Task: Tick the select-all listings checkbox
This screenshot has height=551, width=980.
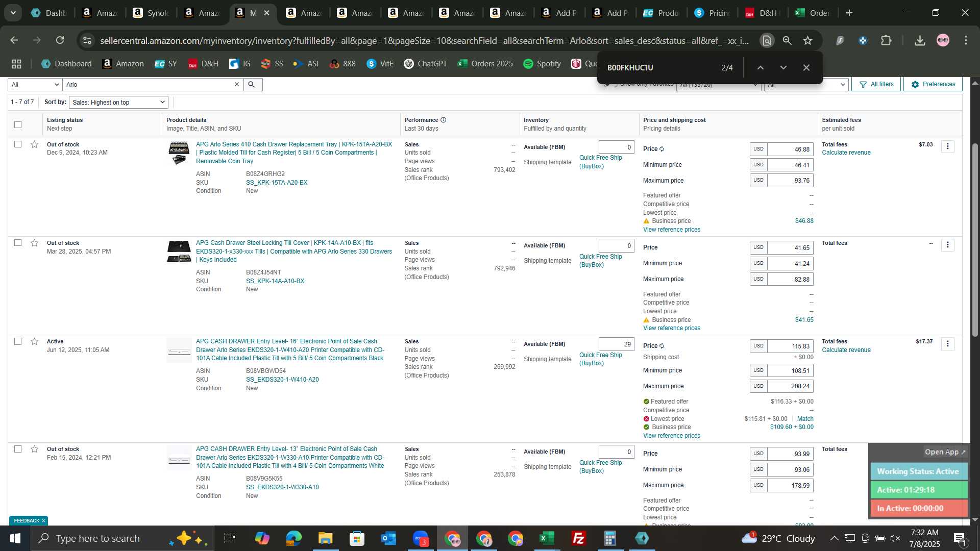Action: [18, 124]
